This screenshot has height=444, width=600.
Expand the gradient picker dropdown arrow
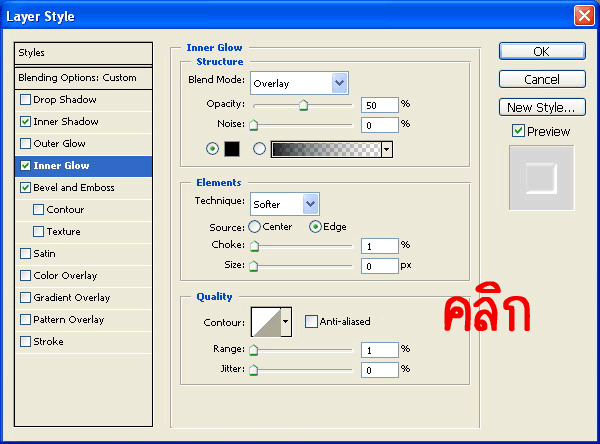point(386,149)
